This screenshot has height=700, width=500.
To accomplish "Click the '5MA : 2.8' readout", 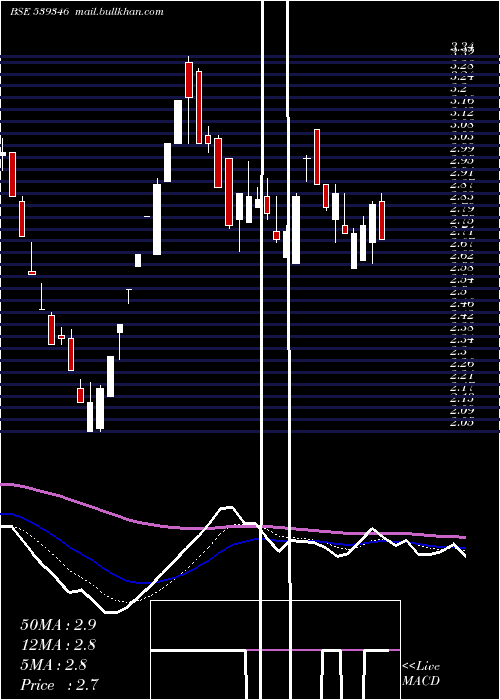I will coord(54,665).
